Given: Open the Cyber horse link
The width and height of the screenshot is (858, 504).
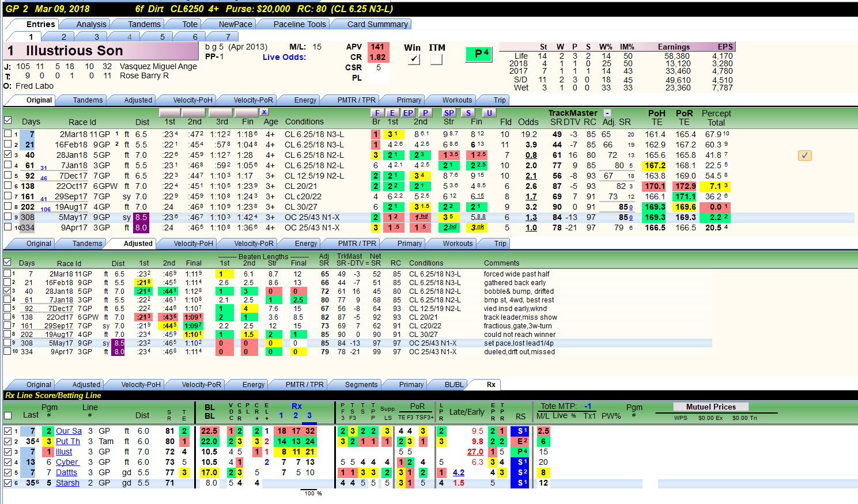Looking at the screenshot, I should pos(67,462).
